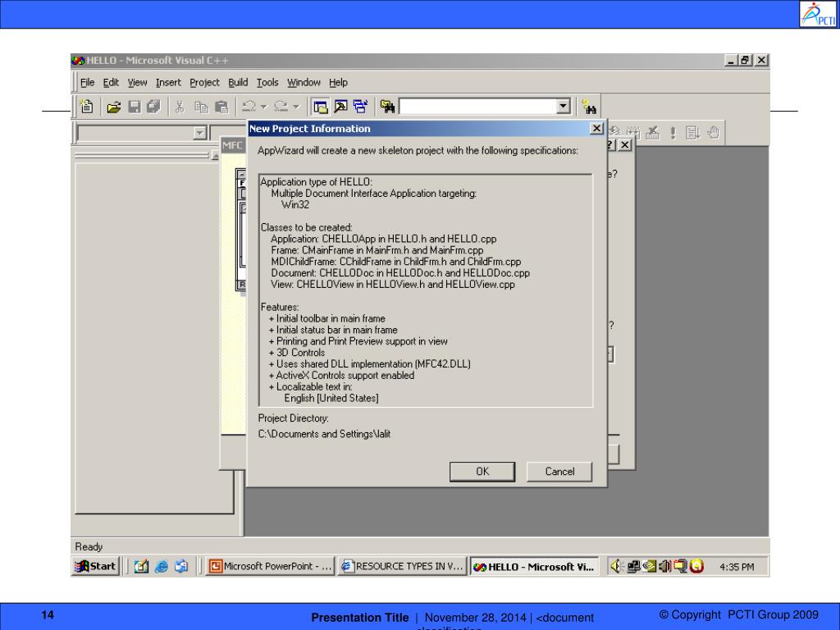Open the Window List icon
Screen dimensions: 840x630
pos(361,107)
